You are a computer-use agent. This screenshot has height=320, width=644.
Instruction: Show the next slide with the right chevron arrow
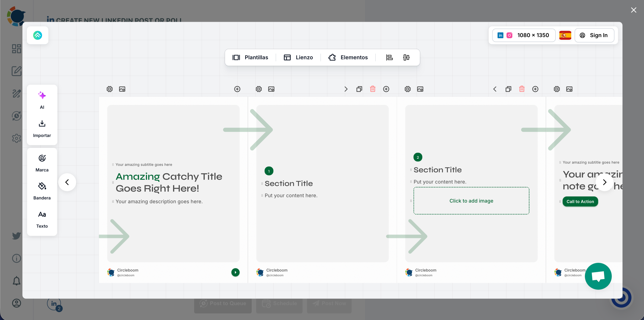coord(605,182)
